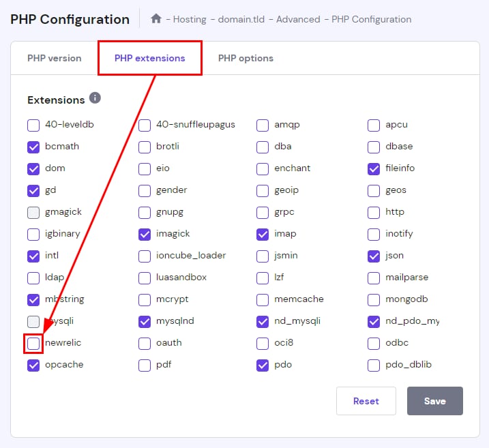Click PHP Configuration breadcrumb item
The image size is (489, 448).
coord(372,19)
